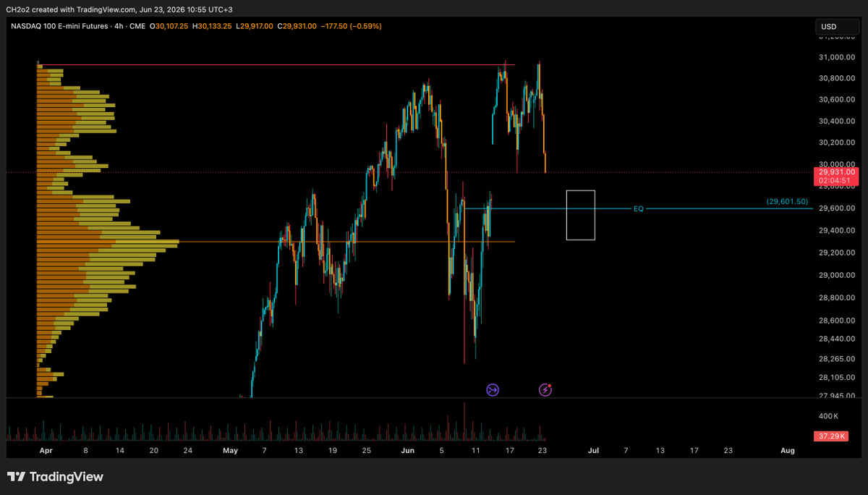Click the 28,265.00 price scale label

838,358
